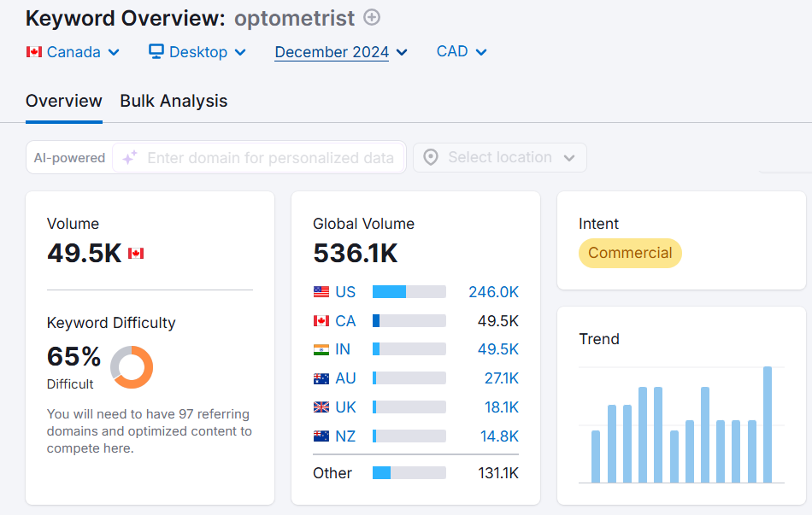Click the Canada flag beside 49.5K volume
Image resolution: width=812 pixels, height=515 pixels.
pos(135,253)
